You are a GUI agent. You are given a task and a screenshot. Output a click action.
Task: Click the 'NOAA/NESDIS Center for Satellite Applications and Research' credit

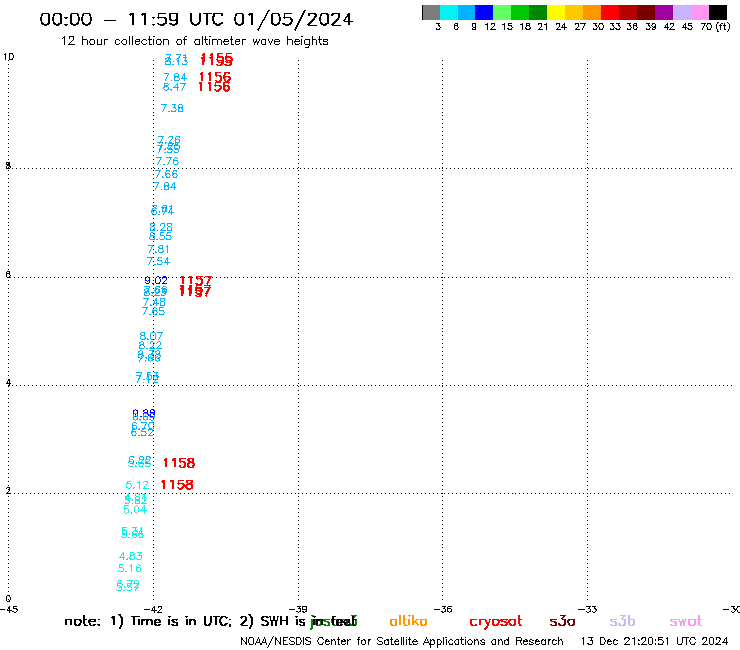click(x=402, y=642)
